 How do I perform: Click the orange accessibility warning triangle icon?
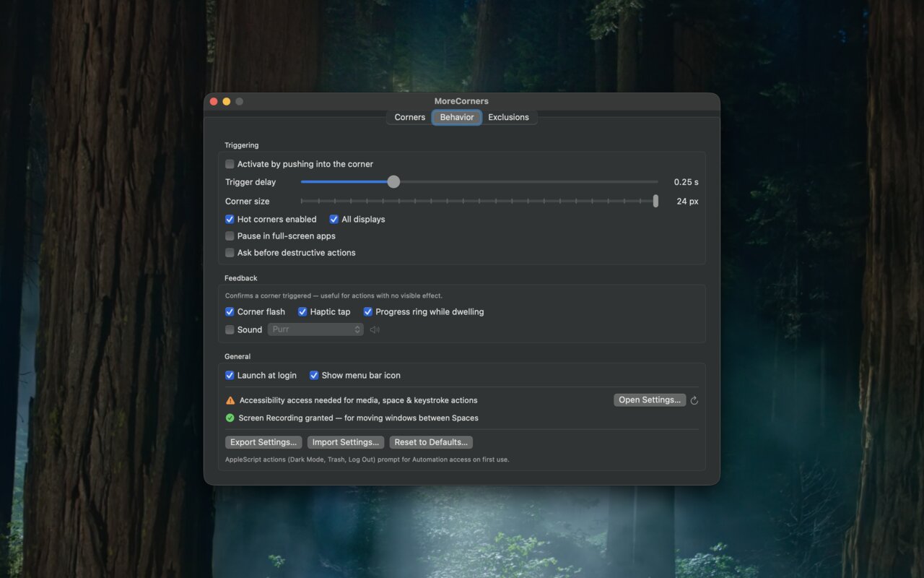pos(230,400)
